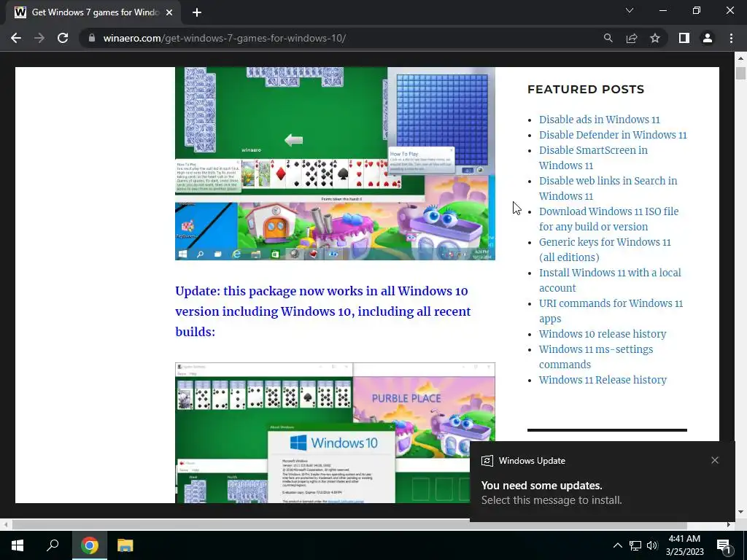747x560 pixels.
Task: Open Windows 11 ms-settings commands link
Action: [x=596, y=357]
